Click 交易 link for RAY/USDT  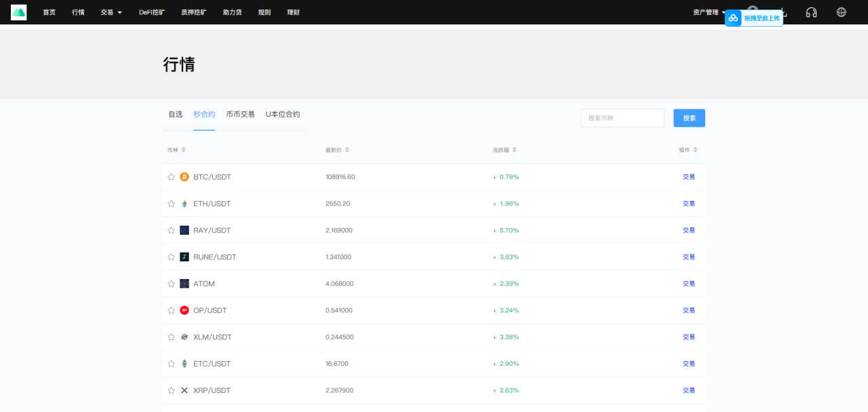point(689,230)
